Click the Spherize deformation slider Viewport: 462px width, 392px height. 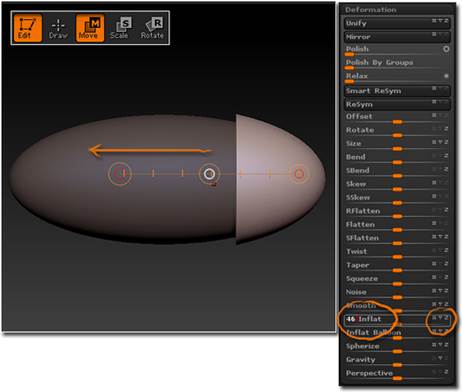(x=397, y=347)
